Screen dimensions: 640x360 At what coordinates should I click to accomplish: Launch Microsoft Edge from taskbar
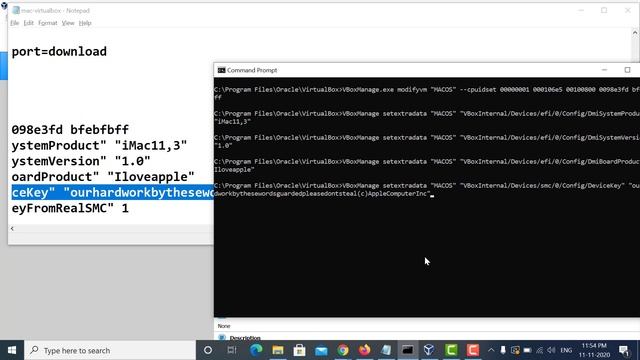pyautogui.click(x=256, y=350)
